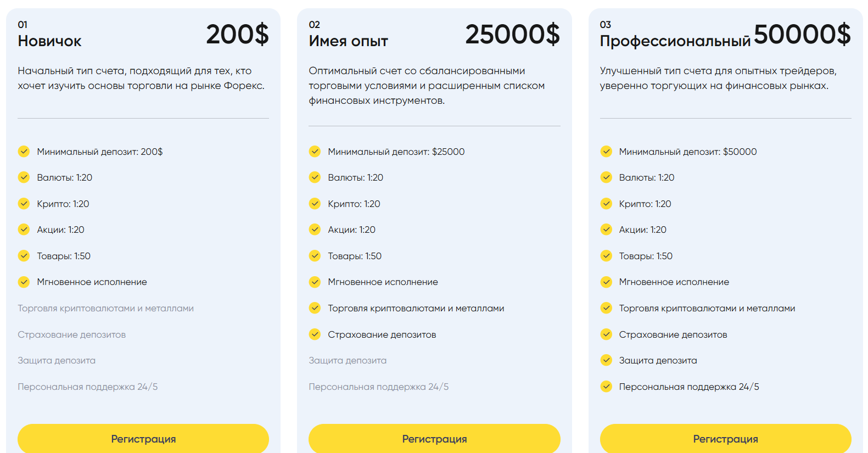The width and height of the screenshot is (868, 453).
Task: Click greyed Страхование депозитов in Новичок plan
Action: click(71, 334)
